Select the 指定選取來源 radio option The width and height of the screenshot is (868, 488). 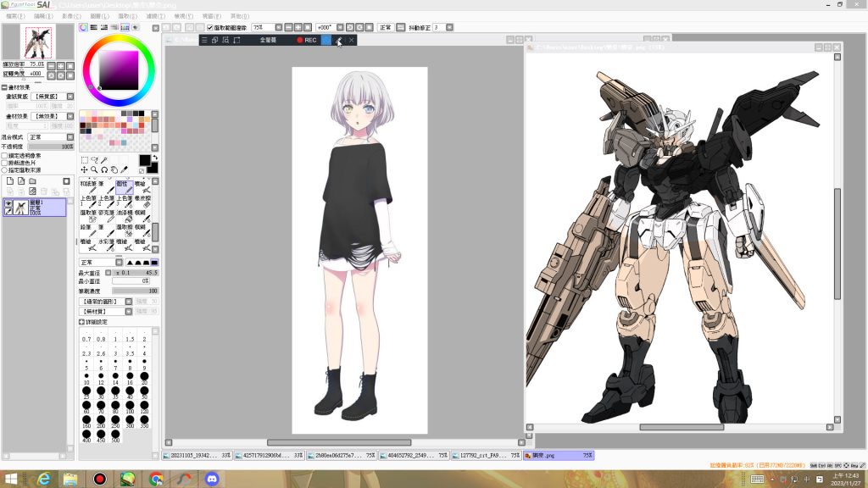click(x=5, y=169)
